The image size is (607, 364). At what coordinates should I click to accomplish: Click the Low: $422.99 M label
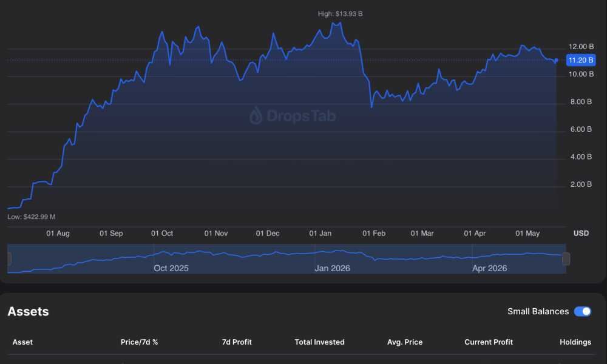(x=32, y=217)
